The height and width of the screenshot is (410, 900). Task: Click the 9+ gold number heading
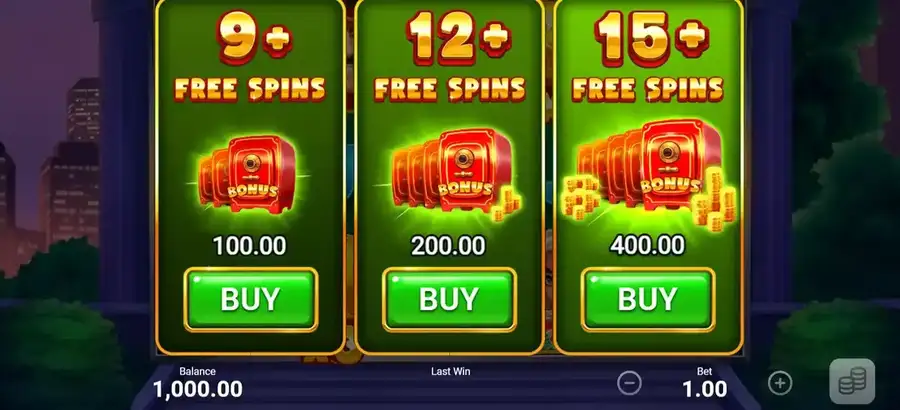coord(254,37)
